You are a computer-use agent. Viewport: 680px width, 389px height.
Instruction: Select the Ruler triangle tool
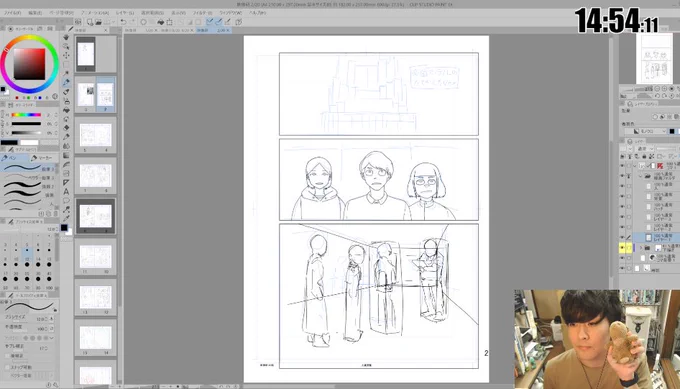pyautogui.click(x=66, y=183)
